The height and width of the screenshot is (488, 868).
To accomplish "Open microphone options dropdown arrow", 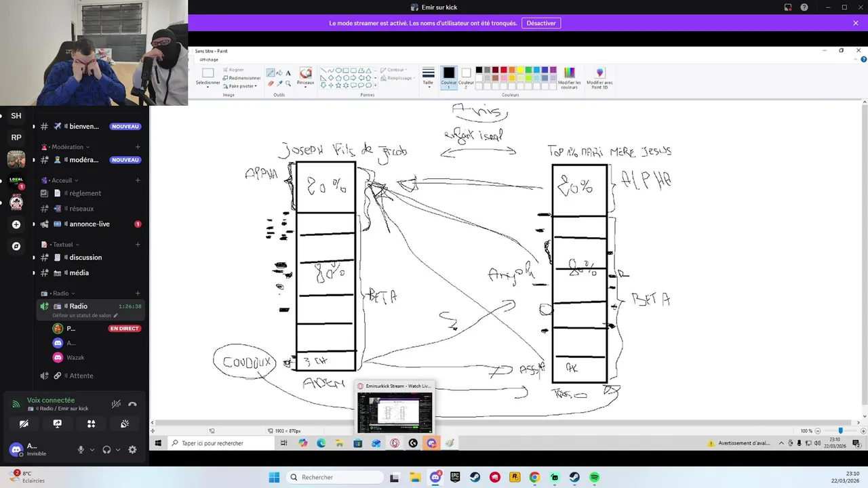I will [x=92, y=449].
